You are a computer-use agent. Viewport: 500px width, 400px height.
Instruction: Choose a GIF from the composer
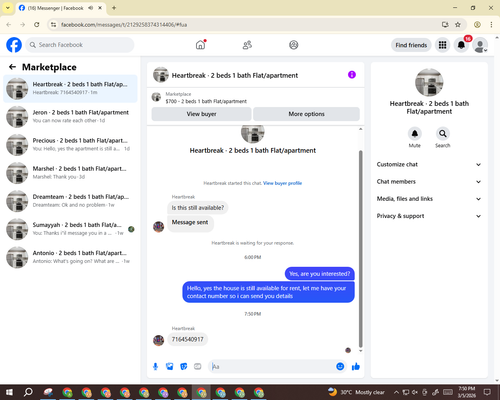click(198, 367)
